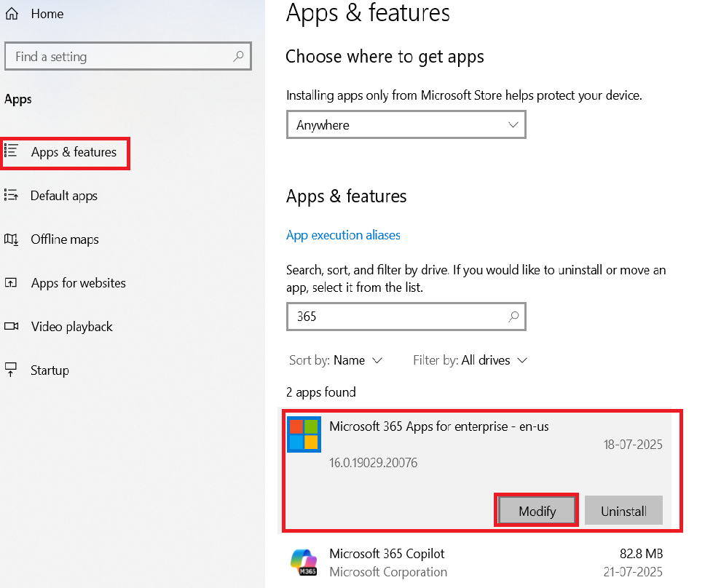Image resolution: width=705 pixels, height=588 pixels.
Task: Click the Microsoft 365 Apps logo icon
Action: pos(304,434)
